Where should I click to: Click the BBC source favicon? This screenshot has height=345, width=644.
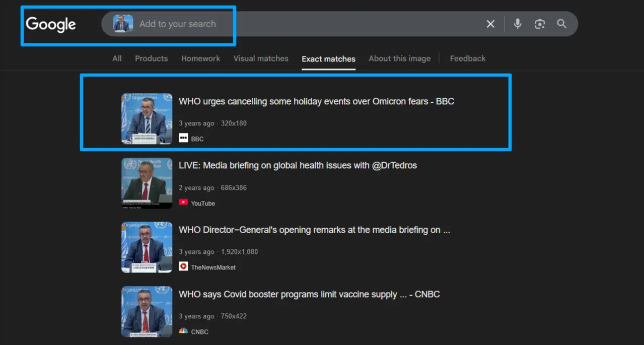[x=183, y=138]
